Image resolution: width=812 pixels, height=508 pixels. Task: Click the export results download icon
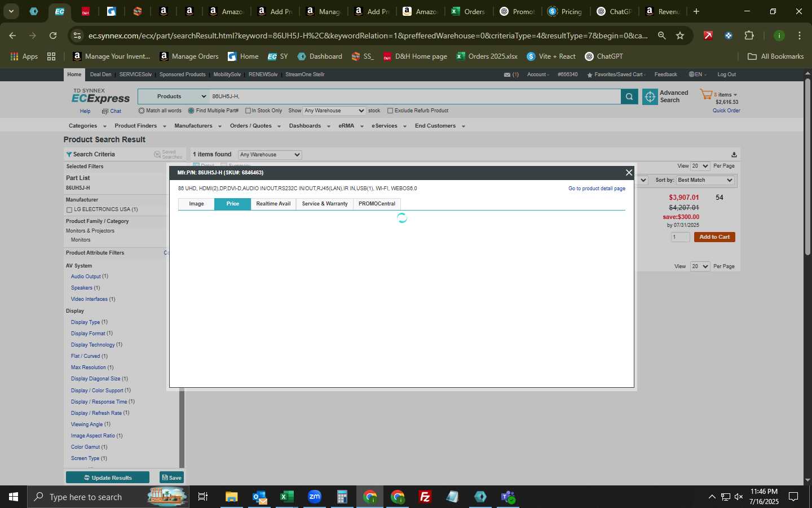pyautogui.click(x=734, y=155)
